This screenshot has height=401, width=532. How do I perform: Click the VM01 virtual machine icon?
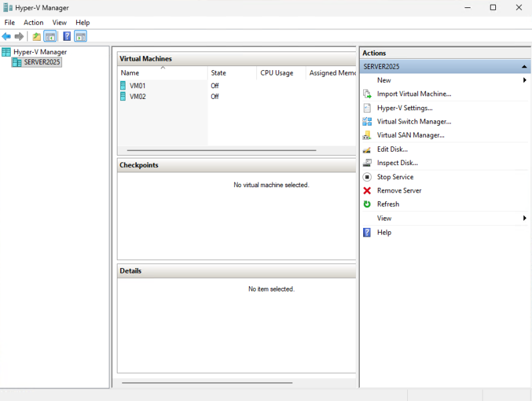123,86
